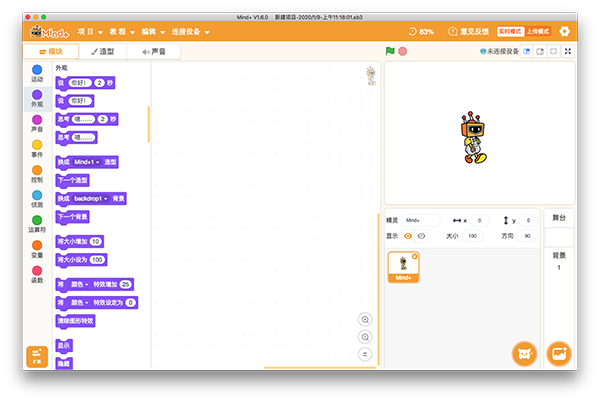Screen dimensions: 600x402
Task: Click 未连接设备 device status
Action: (x=499, y=51)
